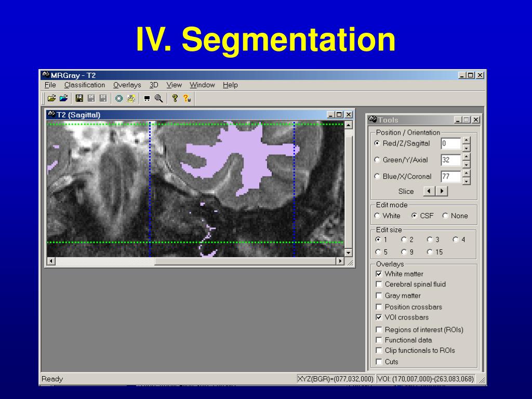This screenshot has height=399, width=532.
Task: Increase Axial position with up spinner
Action: (467, 156)
